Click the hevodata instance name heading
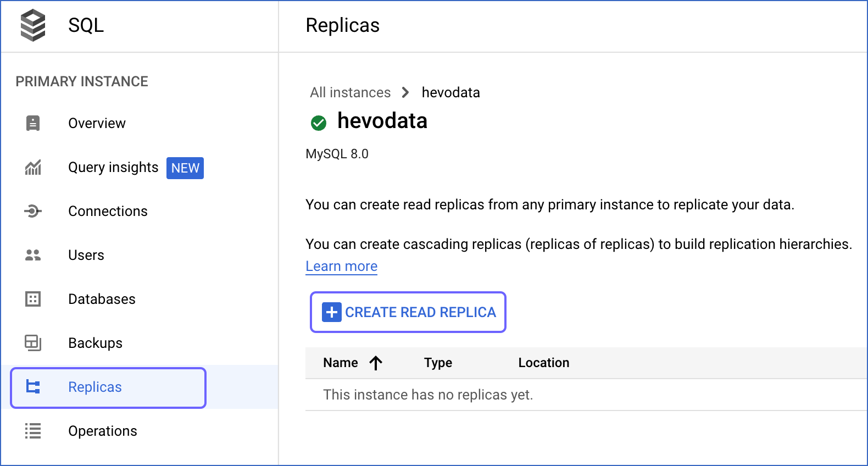868x466 pixels. point(382,121)
